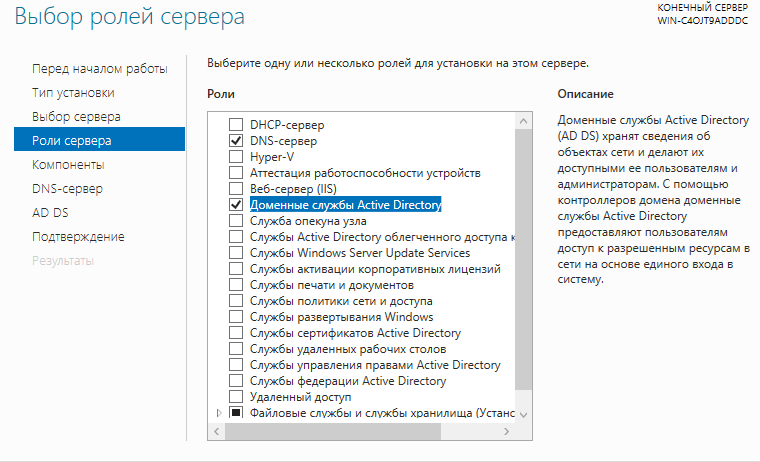This screenshot has width=760, height=462.
Task: Check Службы сертификатов Active Directory box
Action: [236, 333]
